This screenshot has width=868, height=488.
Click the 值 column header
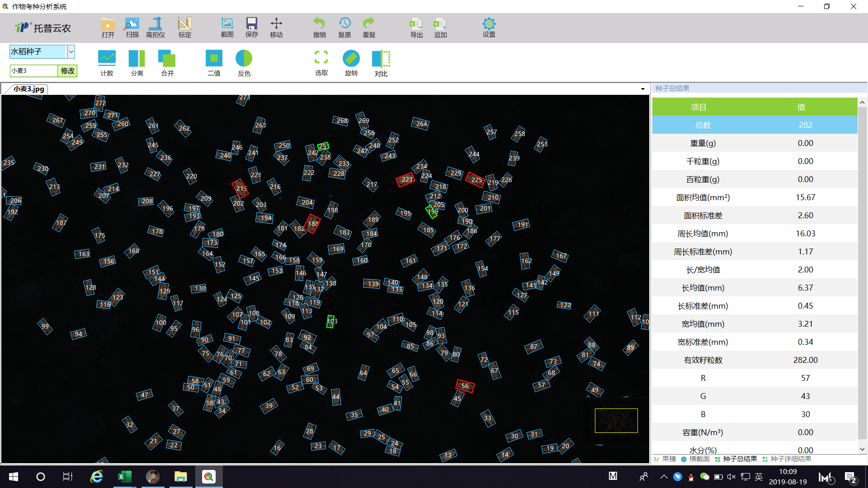(x=801, y=107)
